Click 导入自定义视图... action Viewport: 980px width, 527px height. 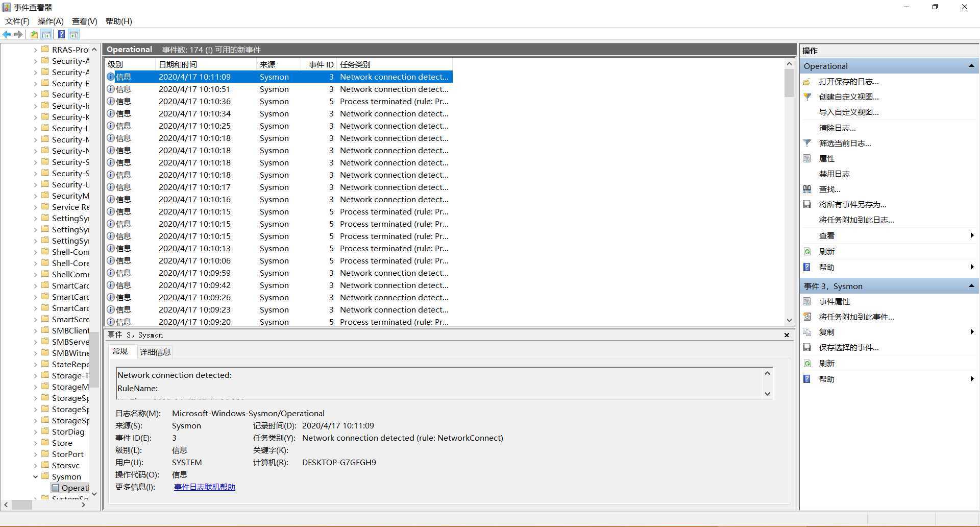[848, 112]
